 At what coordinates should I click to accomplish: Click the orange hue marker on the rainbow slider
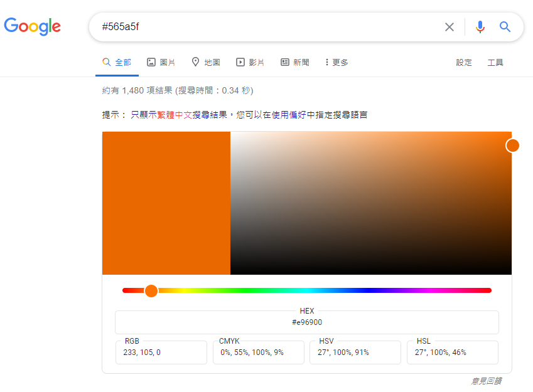point(151,290)
